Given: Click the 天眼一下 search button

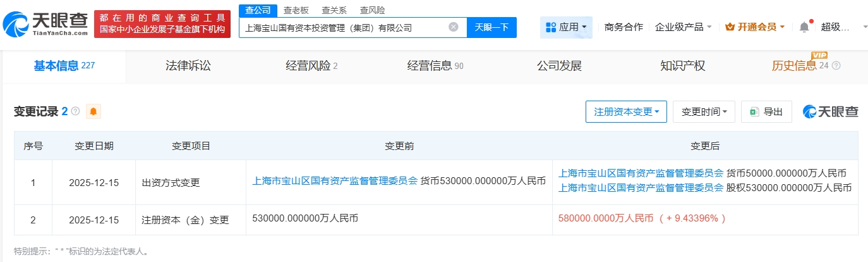Looking at the screenshot, I should click(491, 27).
